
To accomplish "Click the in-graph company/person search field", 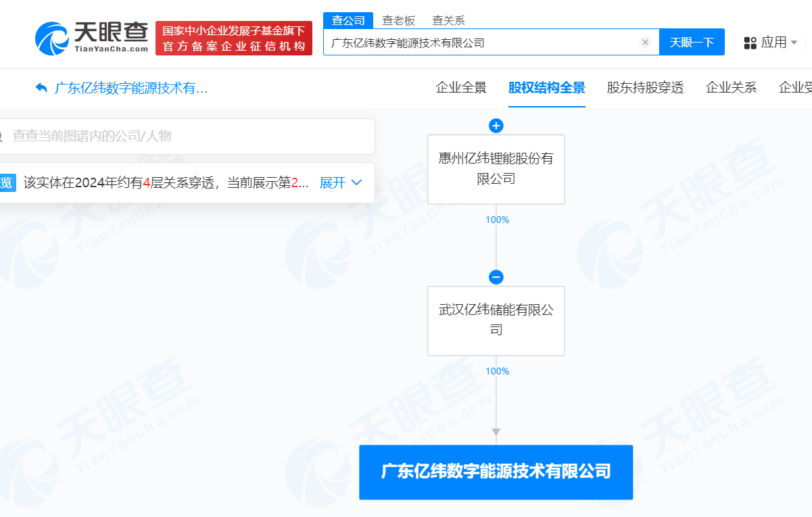I will click(x=186, y=136).
